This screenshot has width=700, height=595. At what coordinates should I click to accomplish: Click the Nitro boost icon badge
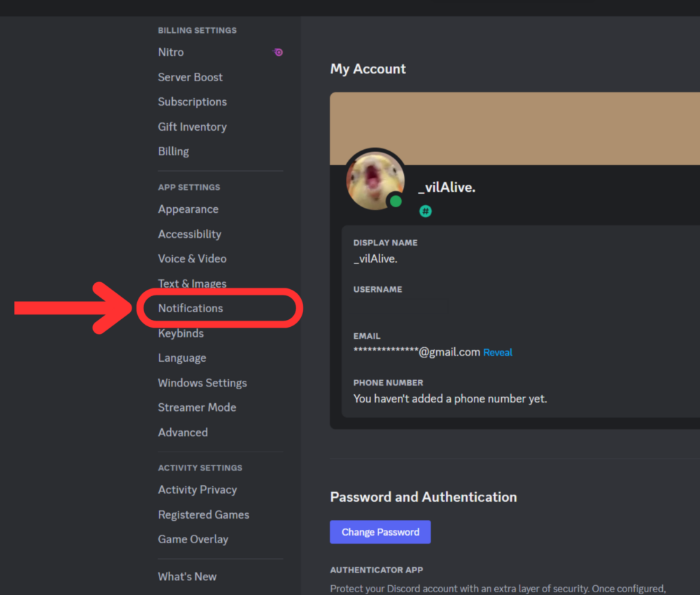278,52
